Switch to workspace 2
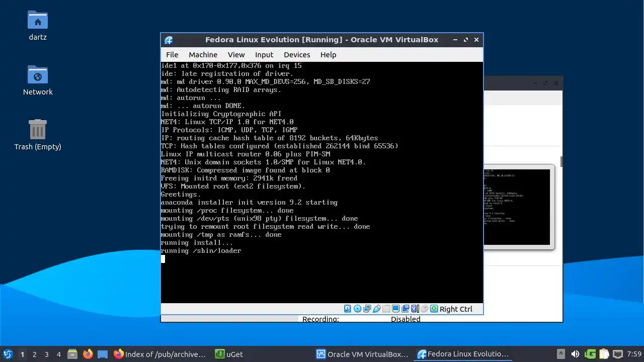 pos(34,354)
